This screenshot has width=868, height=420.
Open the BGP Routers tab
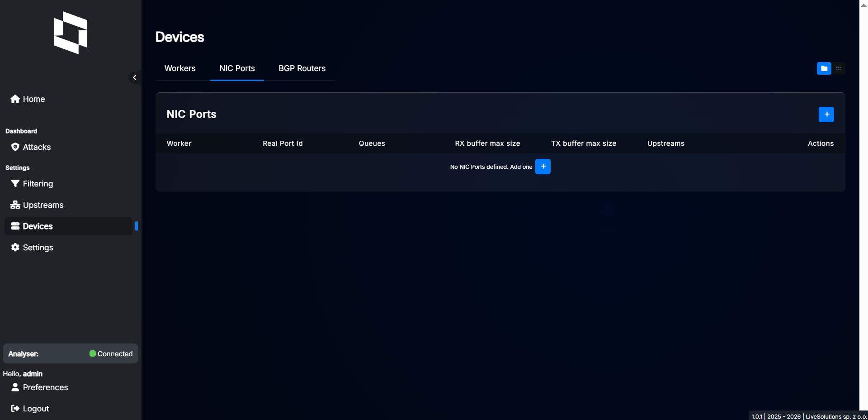click(302, 68)
